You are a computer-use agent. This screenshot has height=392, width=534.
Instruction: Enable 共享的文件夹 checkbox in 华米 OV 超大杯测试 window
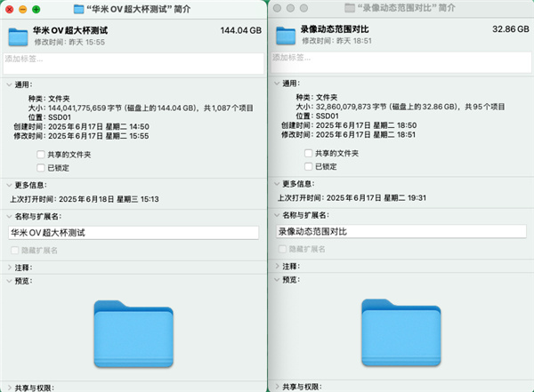[41, 155]
